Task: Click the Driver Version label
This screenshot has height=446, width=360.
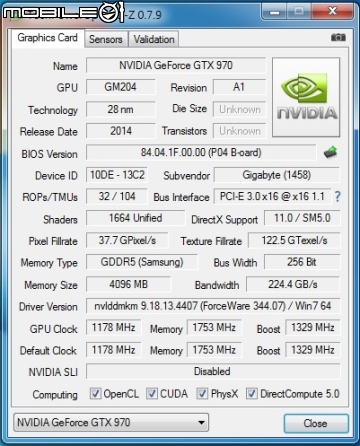Action: [48, 307]
